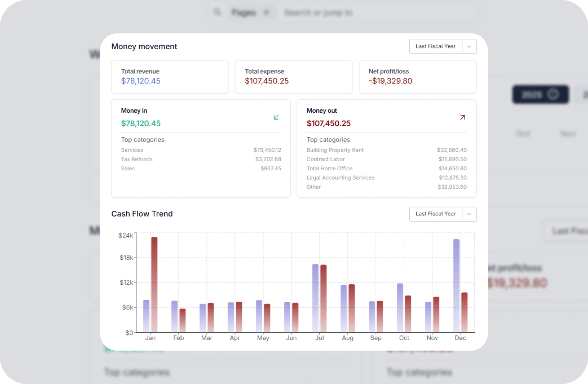Viewport: 588px width, 384px height.
Task: Expand the Money movement period chevron
Action: 469,46
